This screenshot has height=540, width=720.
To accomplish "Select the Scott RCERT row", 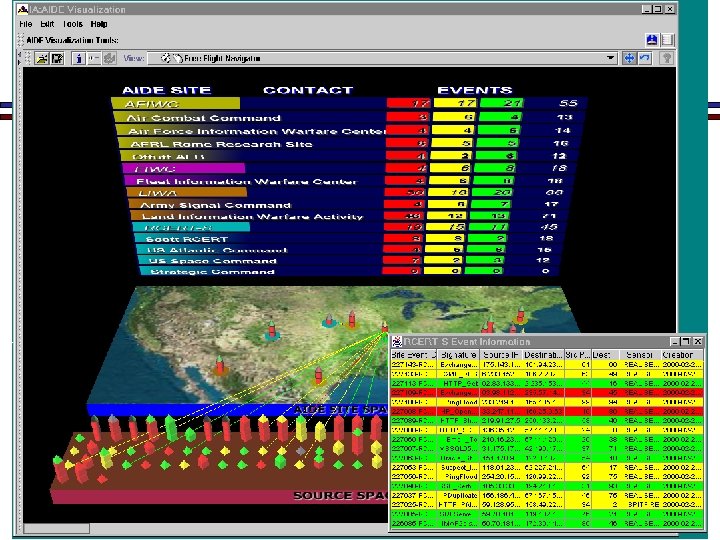I will (349, 239).
